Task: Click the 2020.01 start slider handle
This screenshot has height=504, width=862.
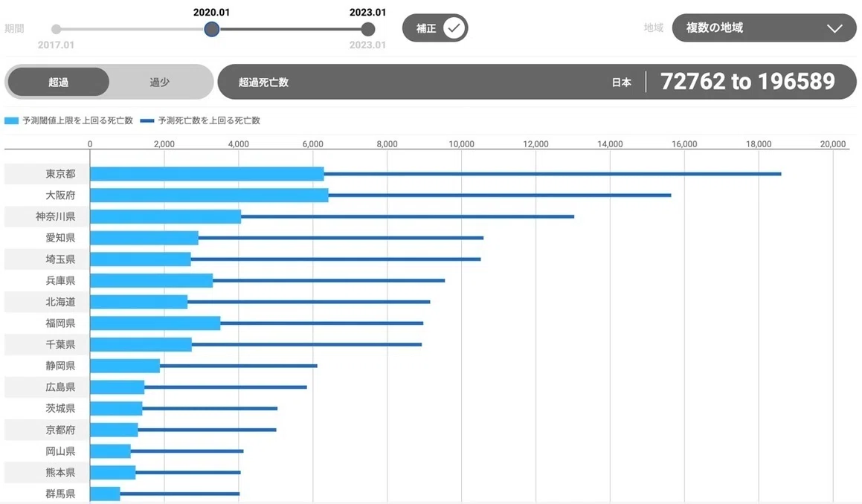Action: click(212, 29)
